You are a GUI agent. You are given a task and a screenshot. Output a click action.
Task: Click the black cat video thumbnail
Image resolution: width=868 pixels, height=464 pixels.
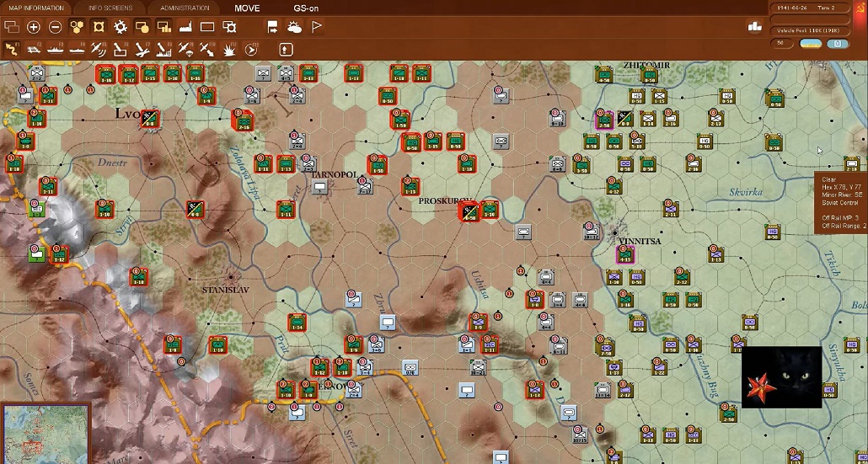click(x=782, y=377)
